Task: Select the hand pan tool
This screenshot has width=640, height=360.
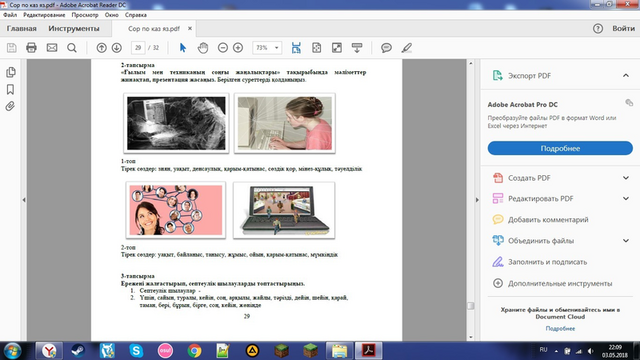Action: [203, 48]
